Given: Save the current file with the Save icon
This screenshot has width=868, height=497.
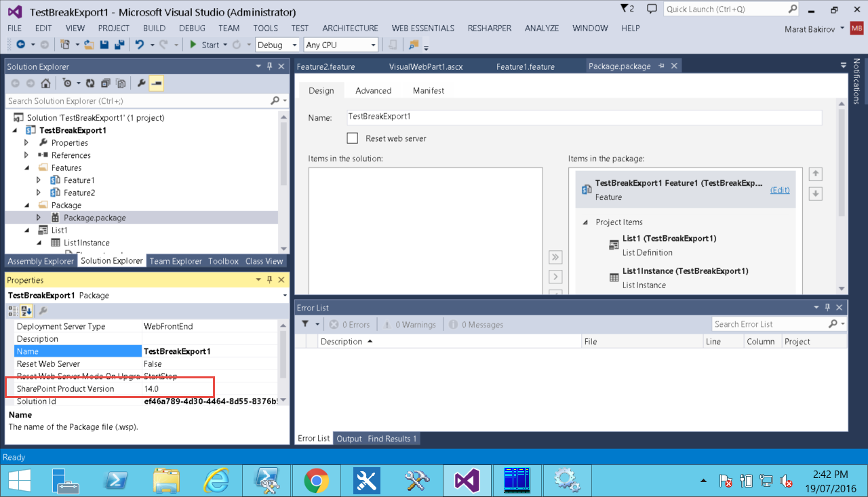Looking at the screenshot, I should coord(104,45).
